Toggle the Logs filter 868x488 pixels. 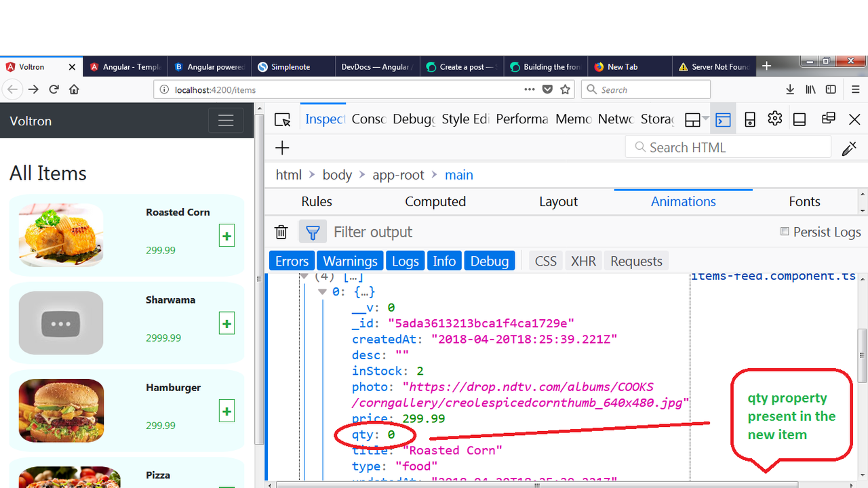click(x=406, y=261)
